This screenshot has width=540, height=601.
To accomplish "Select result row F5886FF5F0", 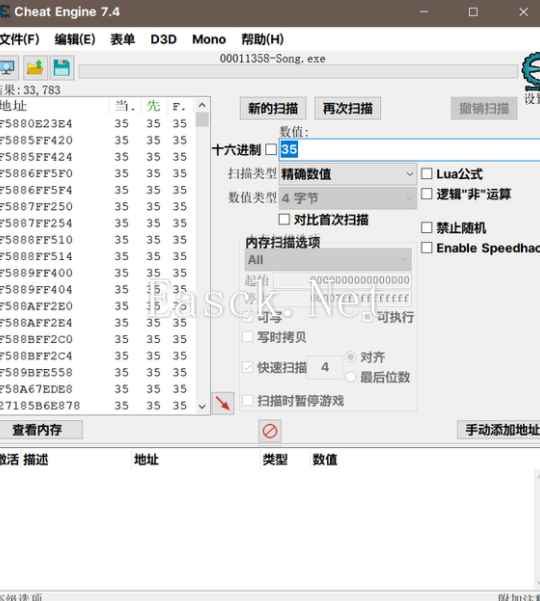I will tap(98, 174).
